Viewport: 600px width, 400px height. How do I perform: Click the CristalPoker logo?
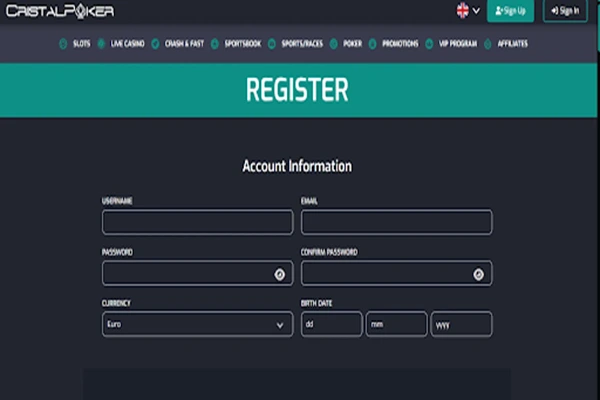pos(60,11)
